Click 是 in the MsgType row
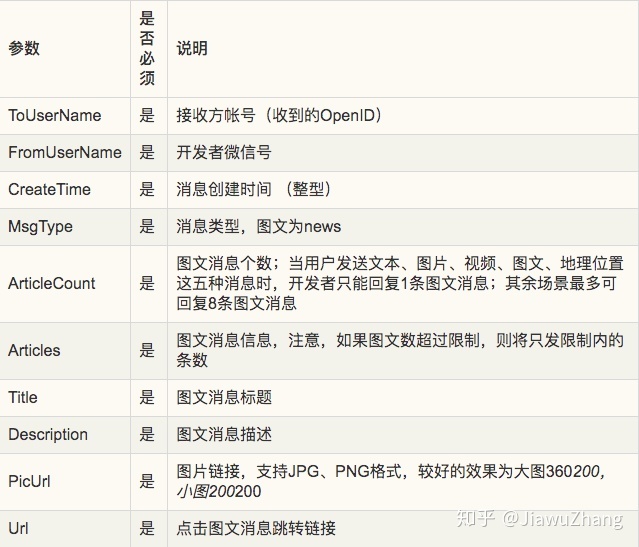The width and height of the screenshot is (639, 547). (147, 227)
